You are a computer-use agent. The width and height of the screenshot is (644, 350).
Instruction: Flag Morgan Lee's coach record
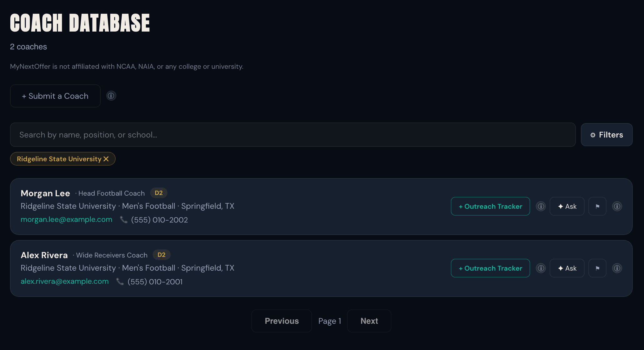(x=597, y=206)
